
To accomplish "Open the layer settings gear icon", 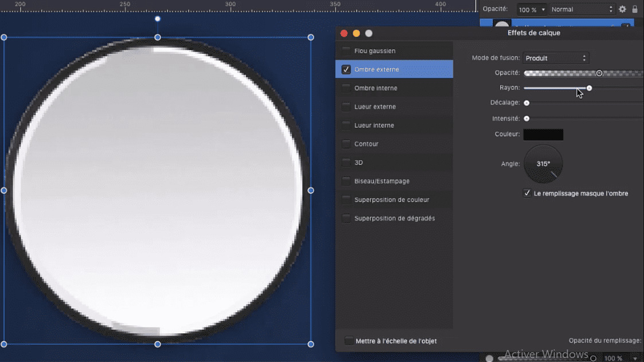I will click(622, 9).
